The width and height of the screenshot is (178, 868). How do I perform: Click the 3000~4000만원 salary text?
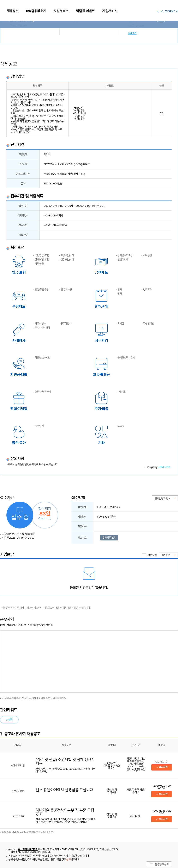pyautogui.click(x=53, y=183)
